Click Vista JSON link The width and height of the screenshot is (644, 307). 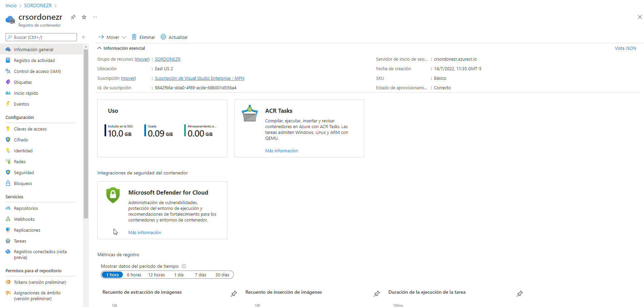point(625,48)
